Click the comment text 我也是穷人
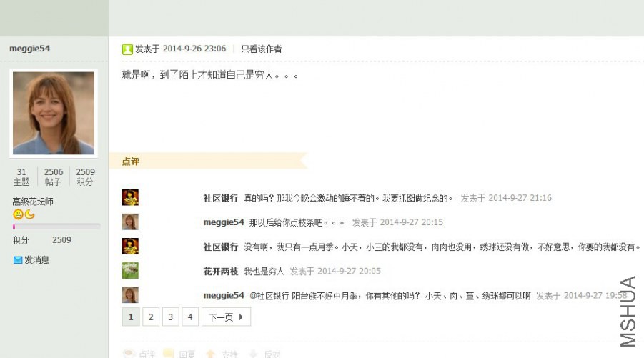The height and width of the screenshot is (358, 644). coord(264,272)
